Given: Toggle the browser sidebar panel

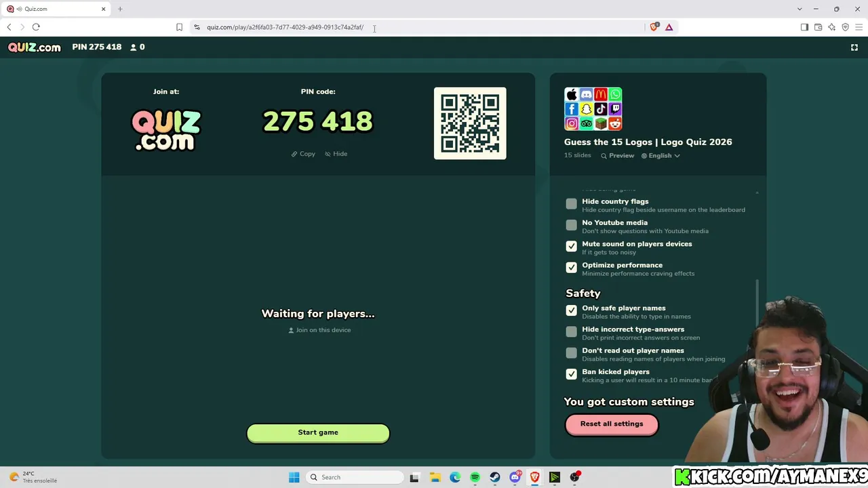Looking at the screenshot, I should (804, 27).
